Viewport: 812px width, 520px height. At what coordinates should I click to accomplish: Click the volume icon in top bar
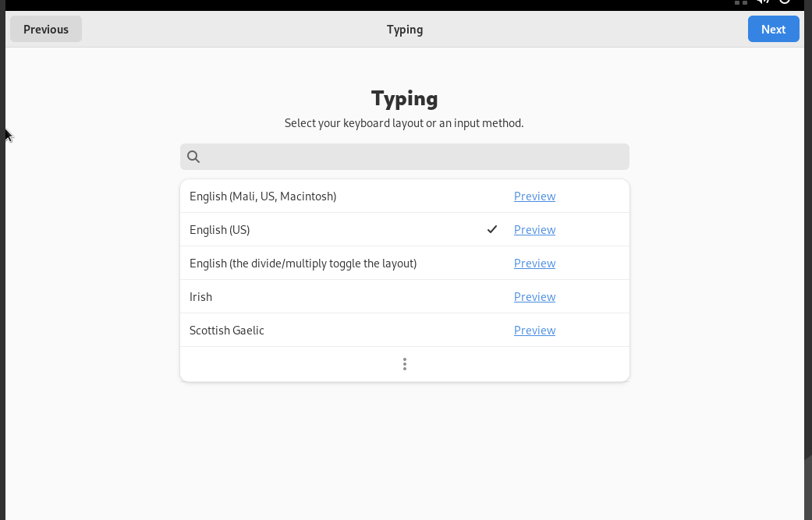[763, 2]
